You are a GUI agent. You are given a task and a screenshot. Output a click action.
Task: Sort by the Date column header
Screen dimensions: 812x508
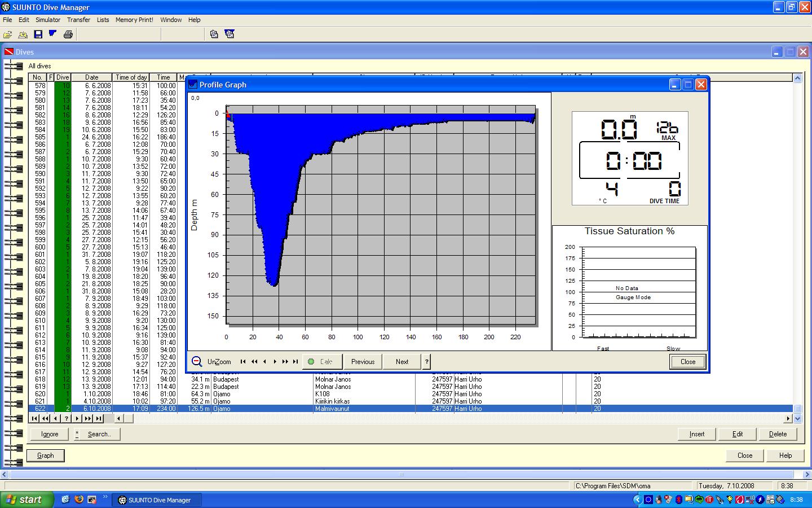coord(92,77)
